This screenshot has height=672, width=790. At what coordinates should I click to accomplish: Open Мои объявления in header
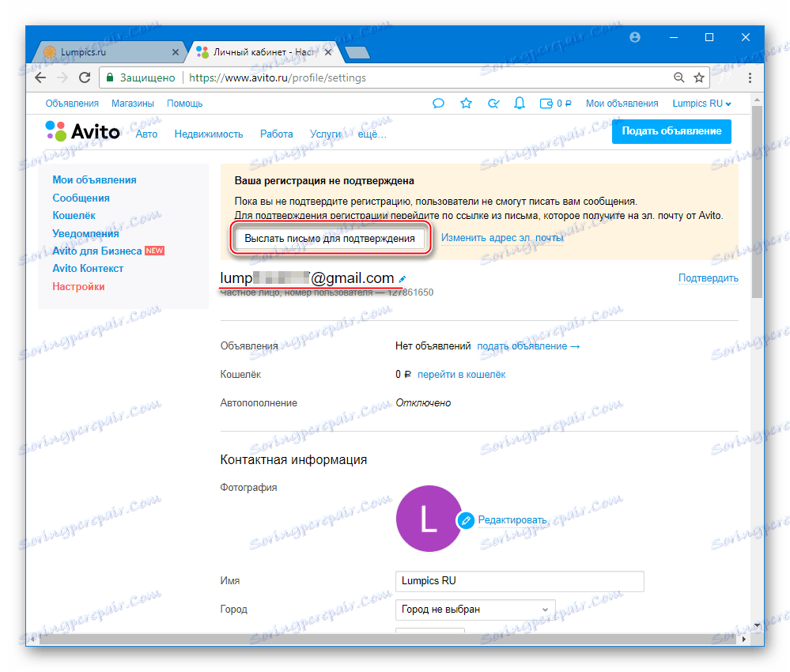[622, 104]
